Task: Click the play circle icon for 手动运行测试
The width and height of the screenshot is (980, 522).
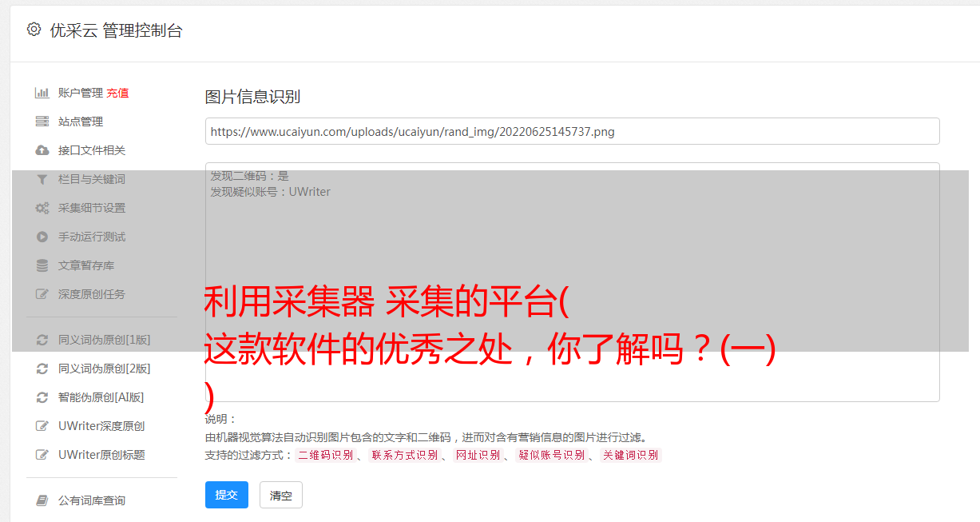Action: pyautogui.click(x=42, y=237)
